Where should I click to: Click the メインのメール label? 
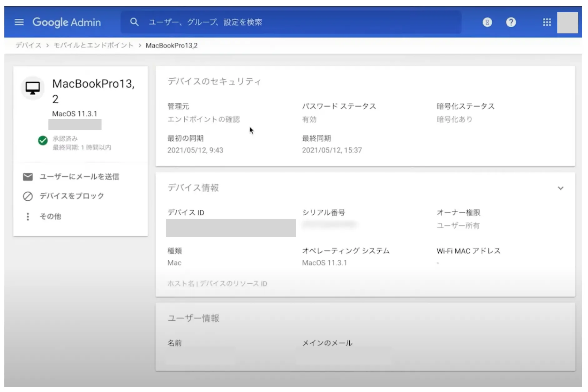[x=327, y=343]
